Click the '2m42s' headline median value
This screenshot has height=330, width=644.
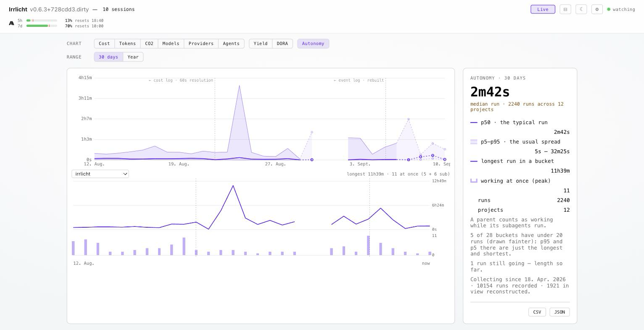[x=490, y=92]
